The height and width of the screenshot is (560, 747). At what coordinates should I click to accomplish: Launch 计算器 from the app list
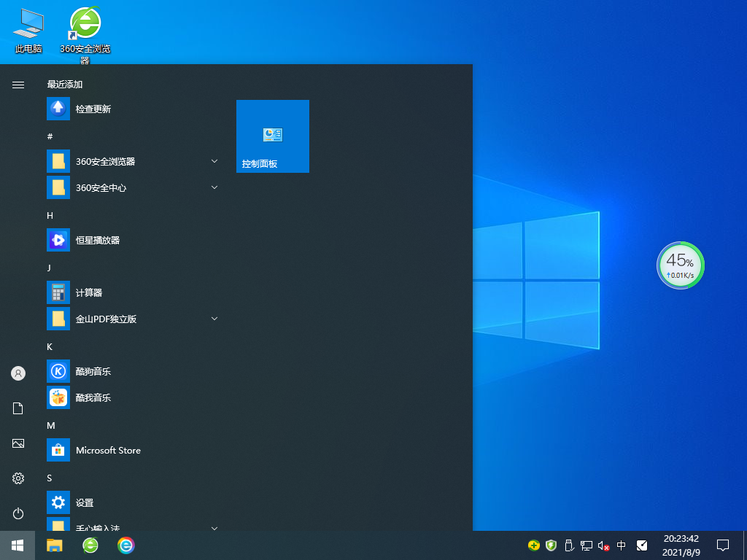coord(90,292)
